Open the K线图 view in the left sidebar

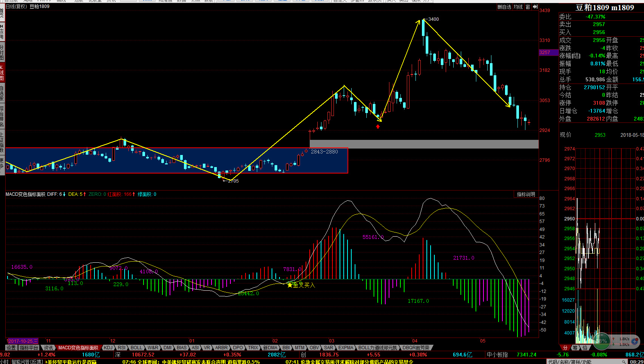2,73
